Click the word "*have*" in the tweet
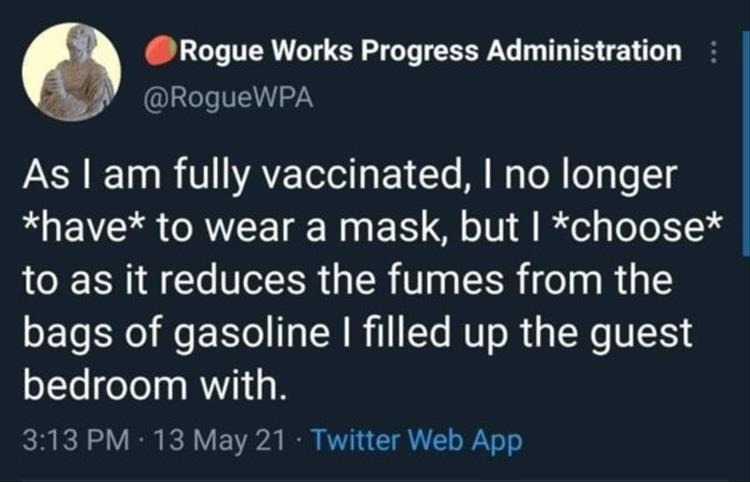Screen dimensions: 750x482 click(x=84, y=229)
